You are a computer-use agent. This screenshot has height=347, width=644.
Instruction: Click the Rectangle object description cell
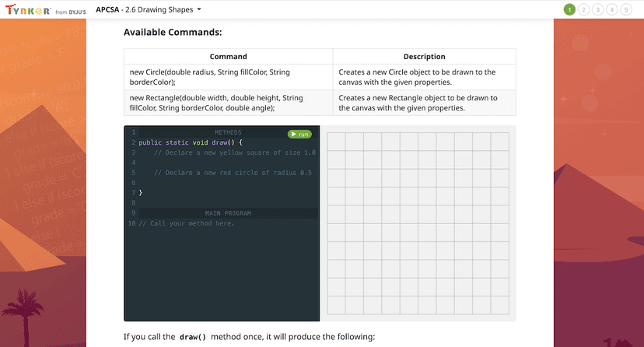pos(424,103)
